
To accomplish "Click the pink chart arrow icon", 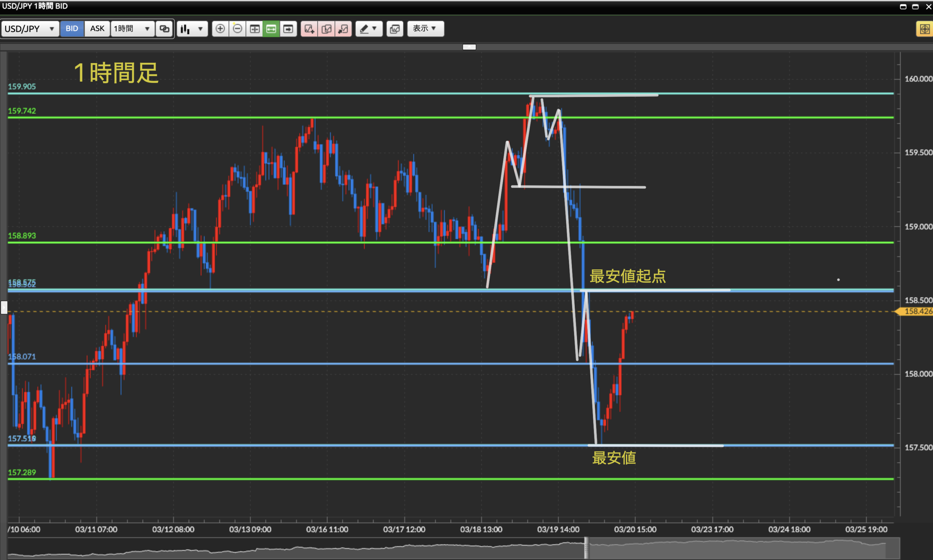I will (x=343, y=29).
